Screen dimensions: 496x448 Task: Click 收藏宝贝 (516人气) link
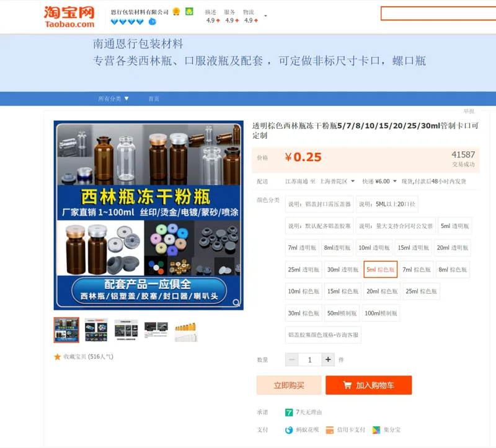88,357
